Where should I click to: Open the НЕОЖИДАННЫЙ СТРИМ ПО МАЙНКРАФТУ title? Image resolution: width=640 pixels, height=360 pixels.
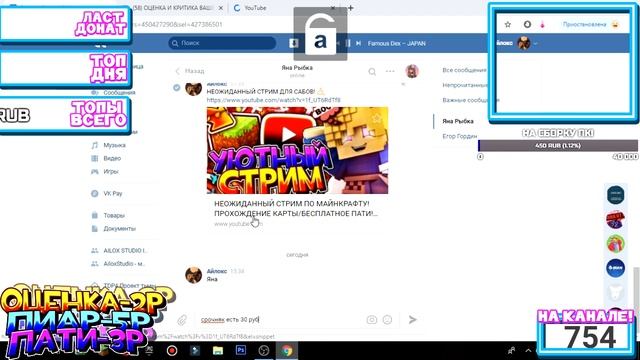tap(296, 208)
